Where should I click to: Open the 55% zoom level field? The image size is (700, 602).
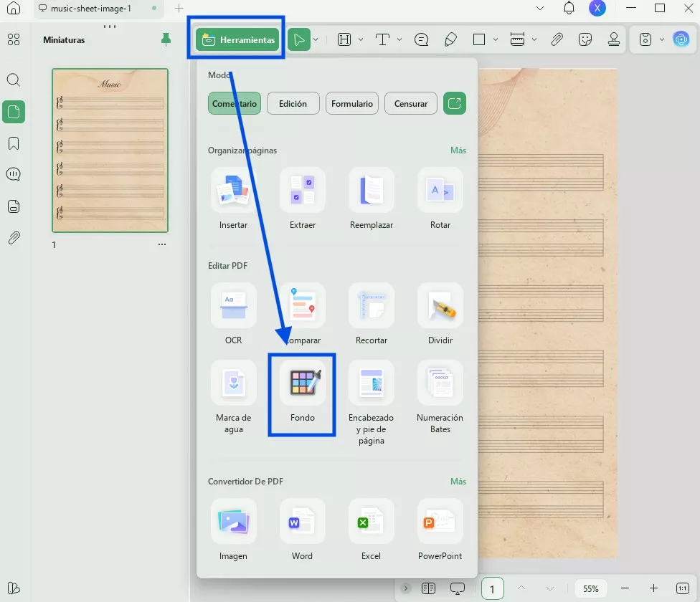coord(591,588)
